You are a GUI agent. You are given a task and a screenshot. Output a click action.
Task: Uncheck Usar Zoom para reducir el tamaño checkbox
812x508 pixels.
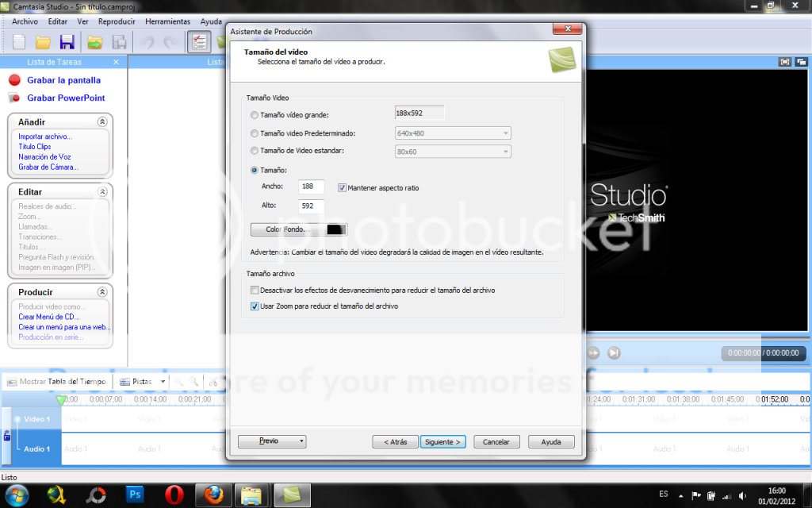[255, 306]
